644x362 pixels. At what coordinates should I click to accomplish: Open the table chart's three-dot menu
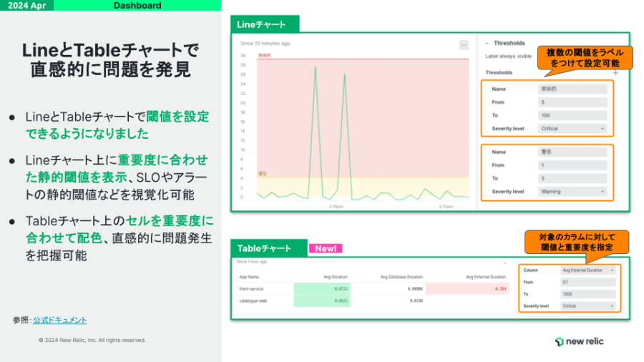coord(505,263)
